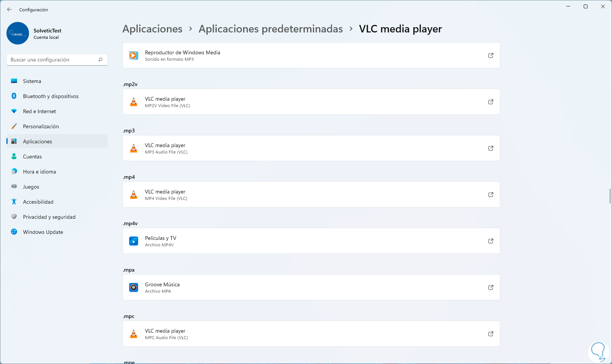Click the VLC cone icon under .mp2v
The image size is (612, 364).
134,102
